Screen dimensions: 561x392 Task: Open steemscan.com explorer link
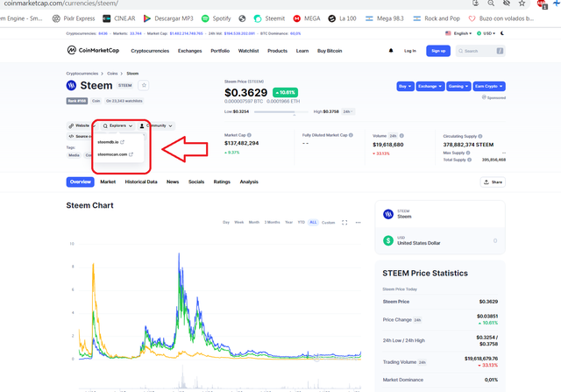click(x=115, y=154)
